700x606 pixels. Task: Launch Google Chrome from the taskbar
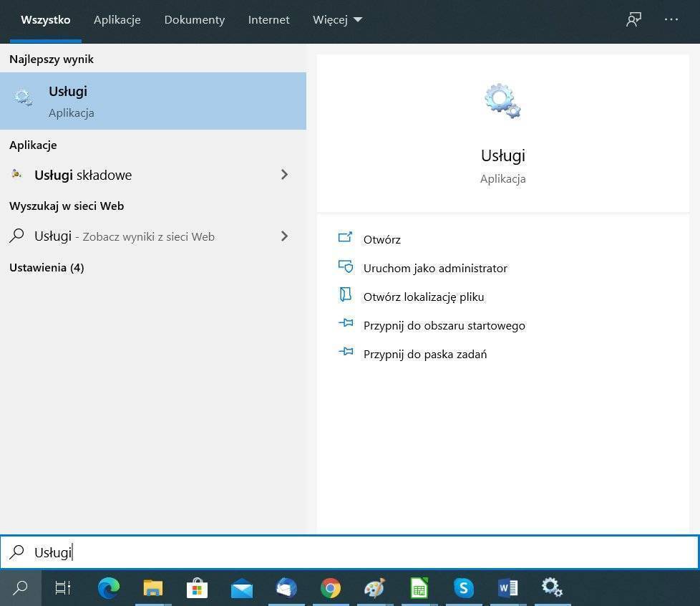(x=331, y=588)
